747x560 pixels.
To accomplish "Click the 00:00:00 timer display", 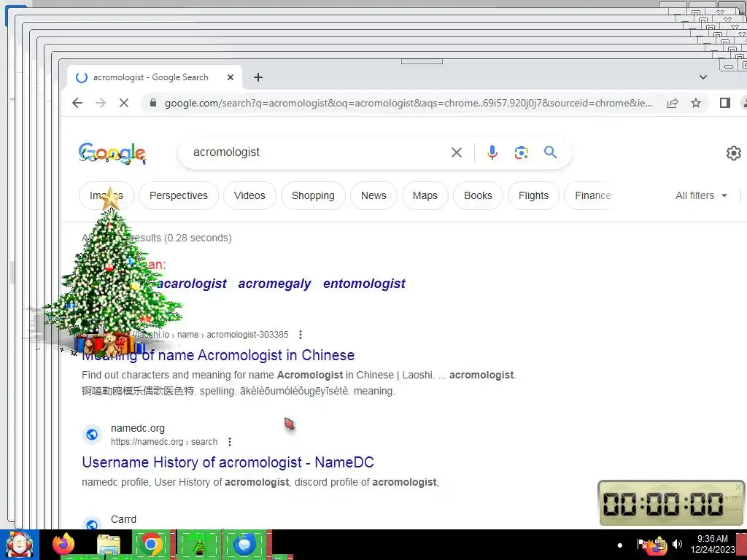I will 663,504.
